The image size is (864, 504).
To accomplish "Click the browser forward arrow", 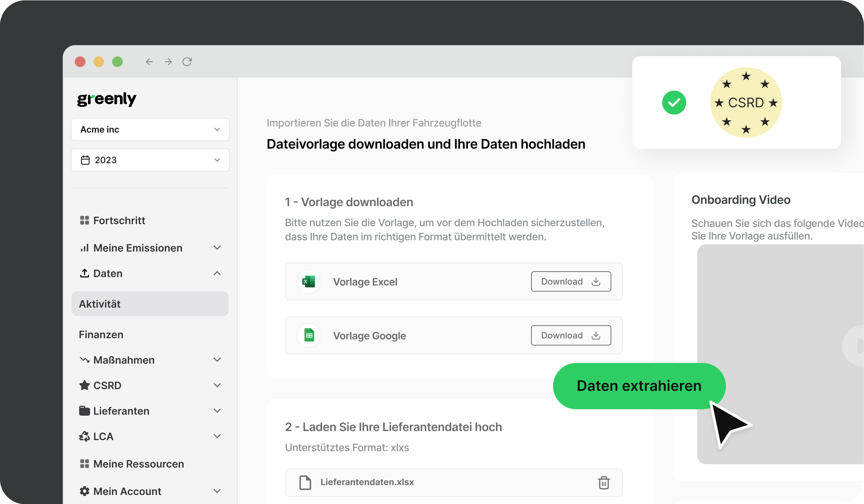I will [x=168, y=62].
